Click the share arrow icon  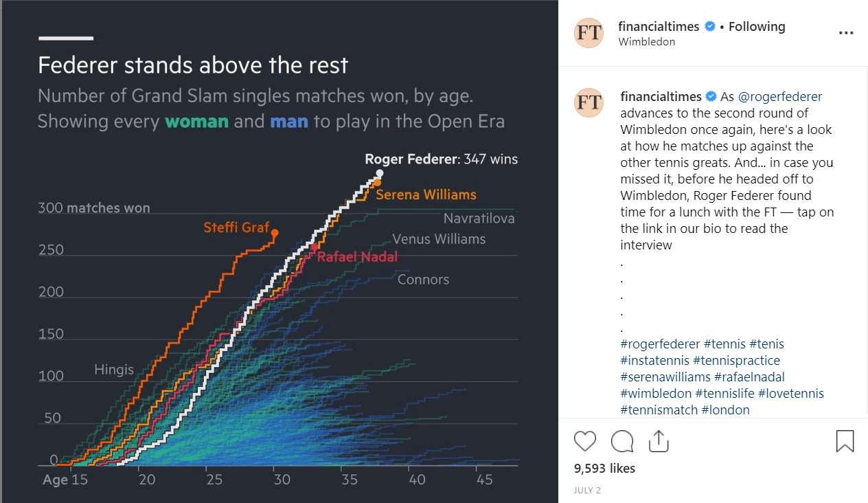pyautogui.click(x=659, y=441)
